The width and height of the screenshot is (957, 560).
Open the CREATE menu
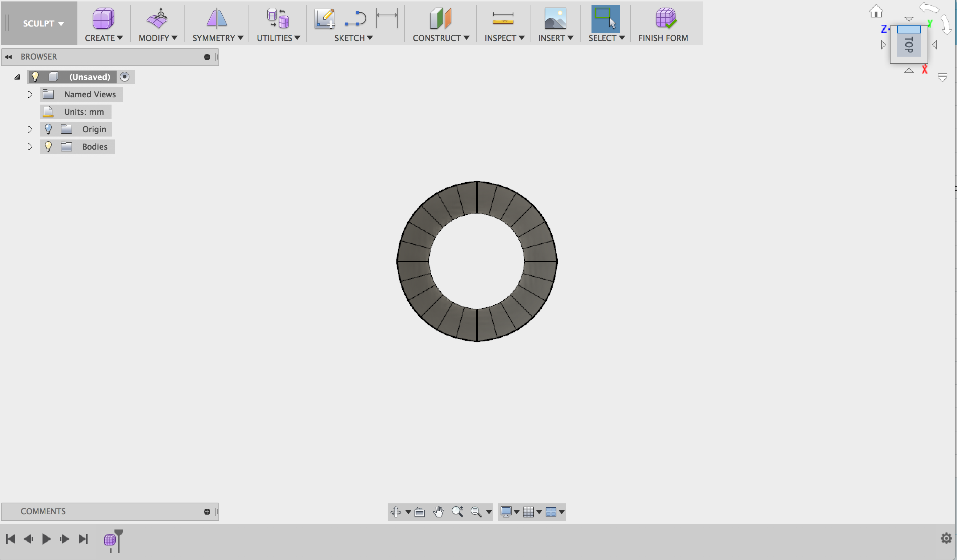coord(104,38)
